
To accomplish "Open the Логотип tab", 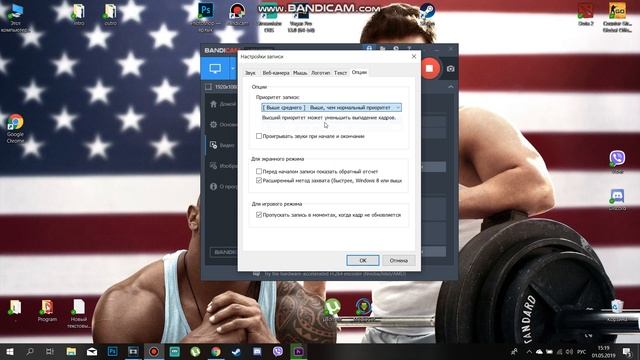I will click(320, 73).
